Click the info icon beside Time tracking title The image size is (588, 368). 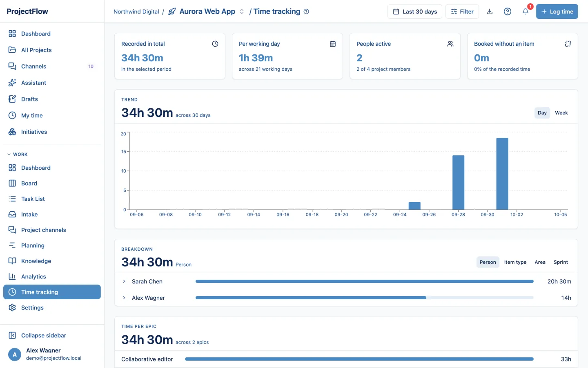click(306, 11)
